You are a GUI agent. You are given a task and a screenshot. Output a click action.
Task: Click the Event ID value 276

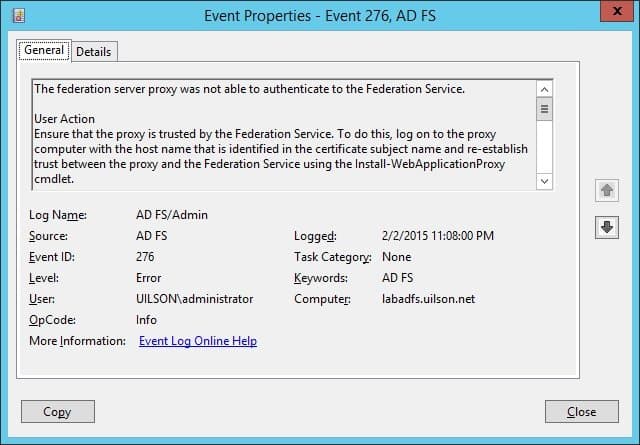click(145, 257)
